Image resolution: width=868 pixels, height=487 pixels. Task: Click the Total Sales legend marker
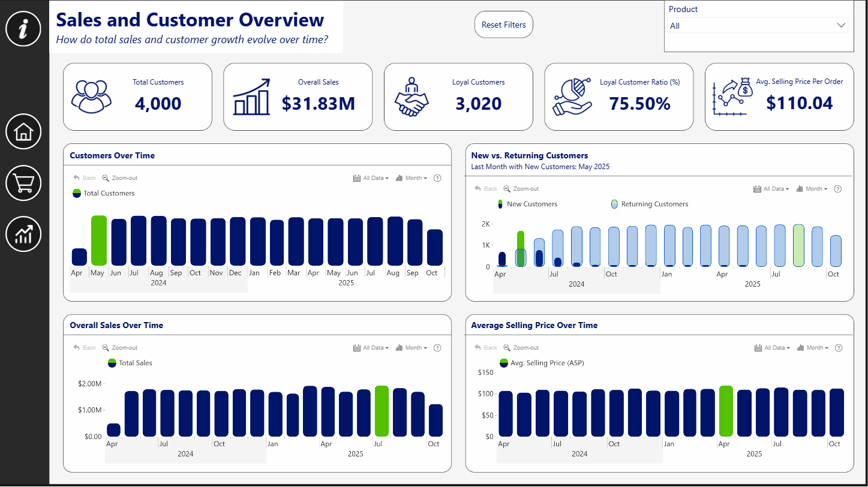coord(112,363)
